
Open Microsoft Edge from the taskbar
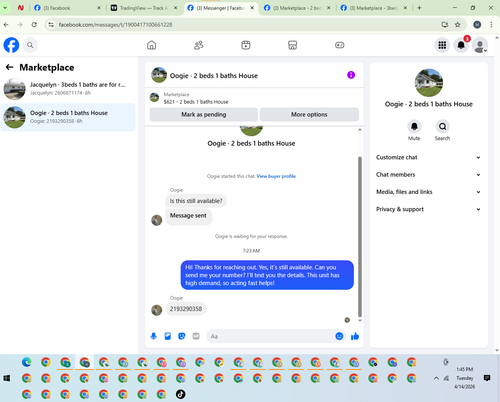pyautogui.click(x=27, y=362)
